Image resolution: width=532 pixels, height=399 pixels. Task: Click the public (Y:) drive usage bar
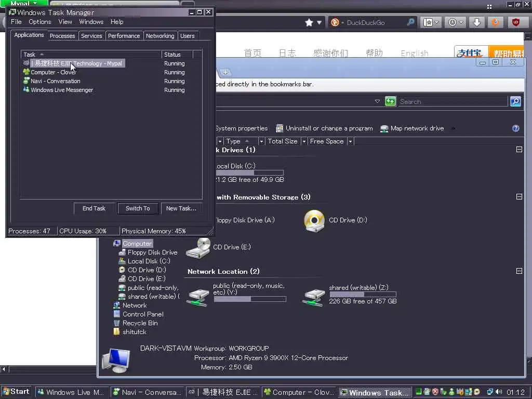250,299
